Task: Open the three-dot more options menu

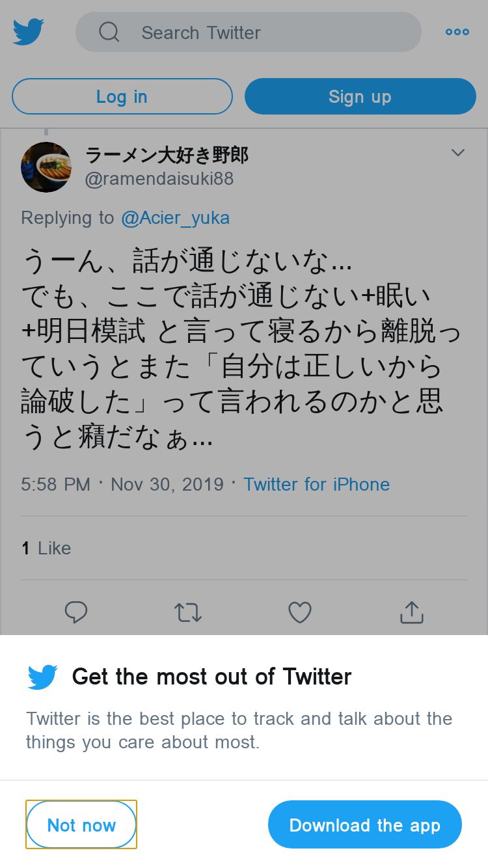Action: coord(457,32)
